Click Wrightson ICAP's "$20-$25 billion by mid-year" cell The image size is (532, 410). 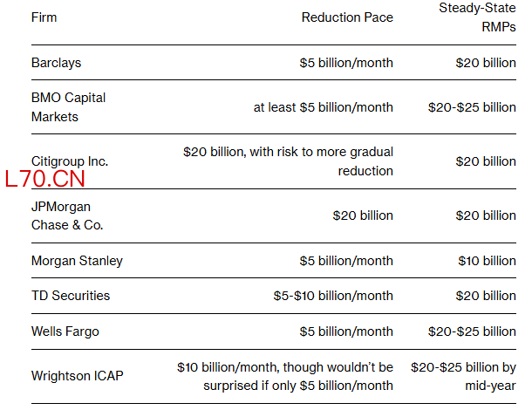pyautogui.click(x=463, y=376)
